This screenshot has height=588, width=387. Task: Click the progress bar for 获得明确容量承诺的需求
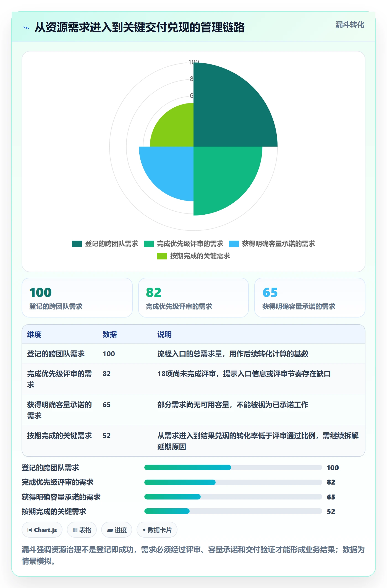pos(233,497)
